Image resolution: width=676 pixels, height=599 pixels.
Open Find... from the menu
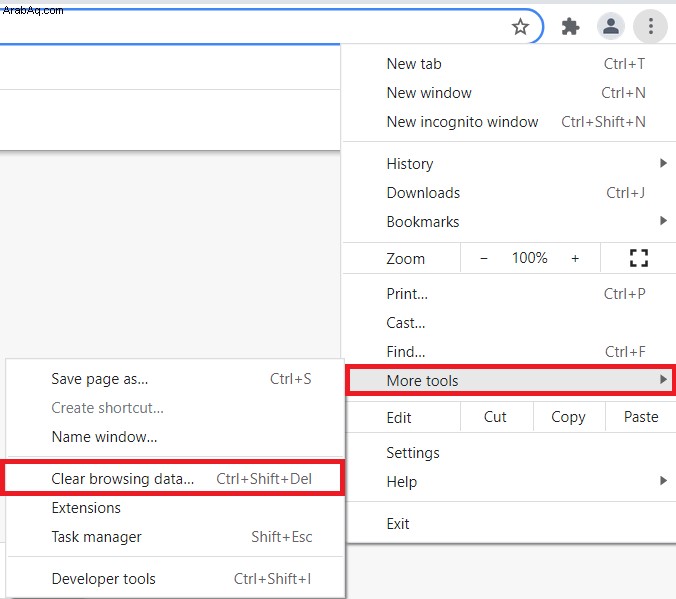click(510, 351)
